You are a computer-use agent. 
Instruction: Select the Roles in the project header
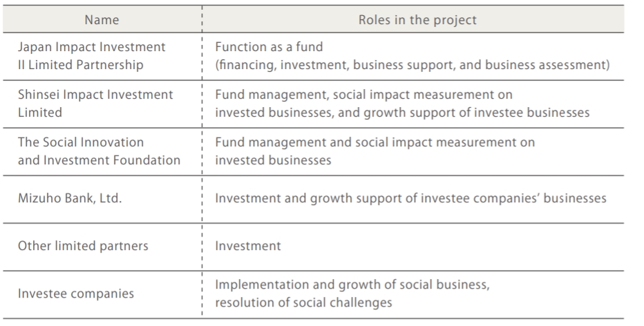(x=417, y=19)
